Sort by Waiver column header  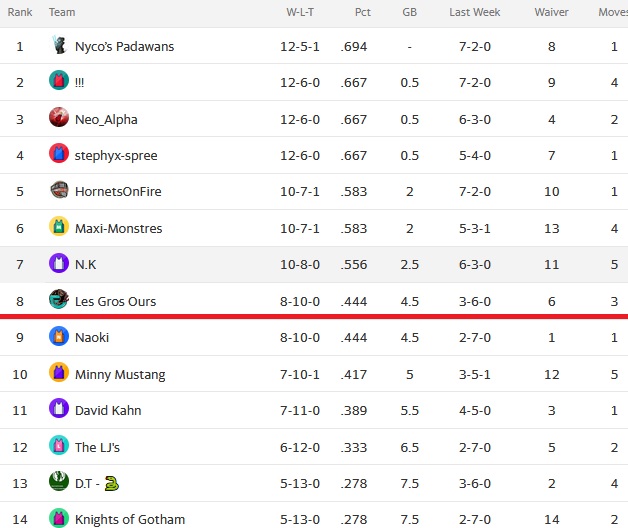point(552,12)
